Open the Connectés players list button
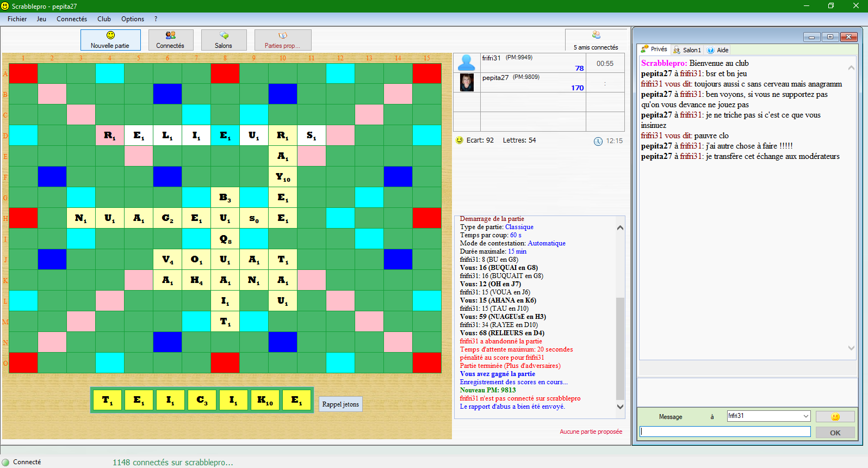The height and width of the screenshot is (468, 868). click(171, 40)
